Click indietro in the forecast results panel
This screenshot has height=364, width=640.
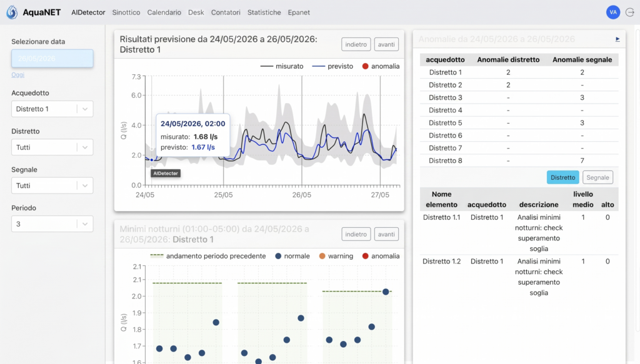point(356,44)
